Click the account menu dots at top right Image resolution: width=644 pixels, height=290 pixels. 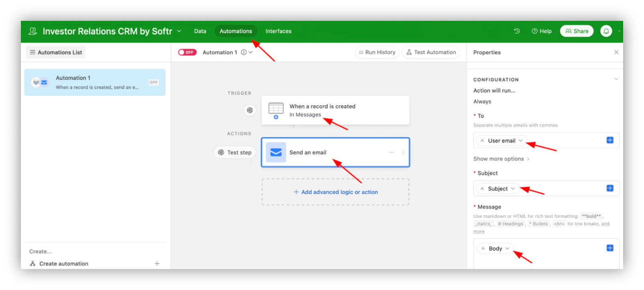pyautogui.click(x=620, y=31)
